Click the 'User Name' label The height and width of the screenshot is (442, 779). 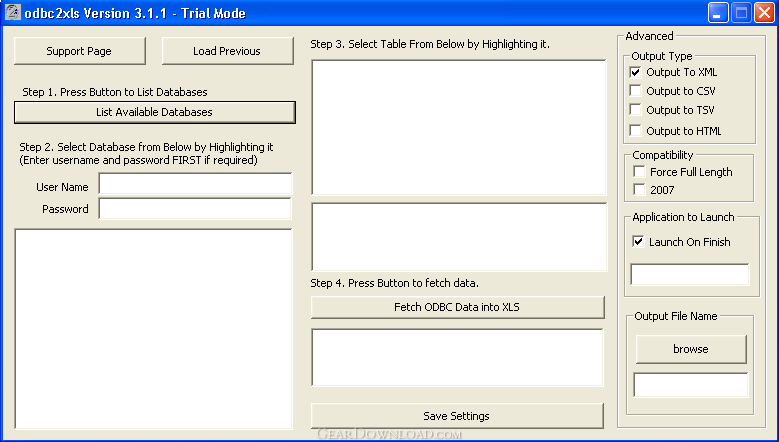pos(62,187)
